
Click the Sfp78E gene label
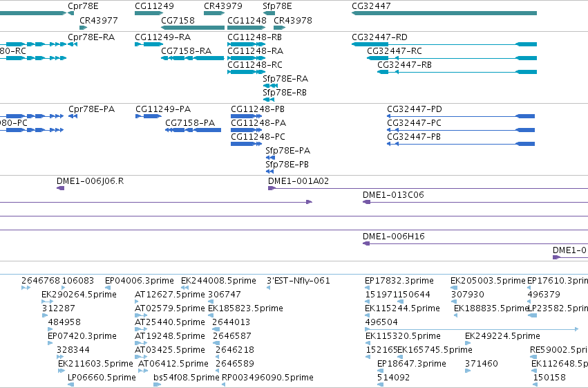[277, 6]
